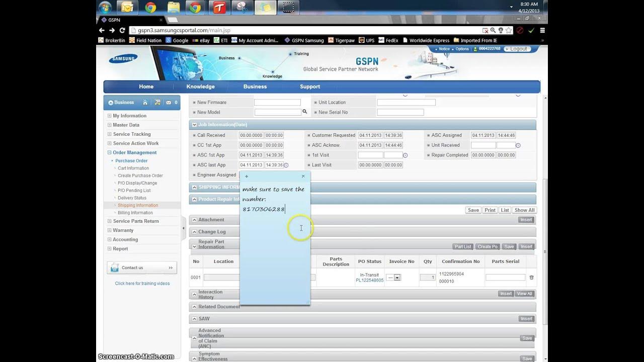Open the Snipping Tool taskbar icon
644x362 pixels.
click(243, 8)
